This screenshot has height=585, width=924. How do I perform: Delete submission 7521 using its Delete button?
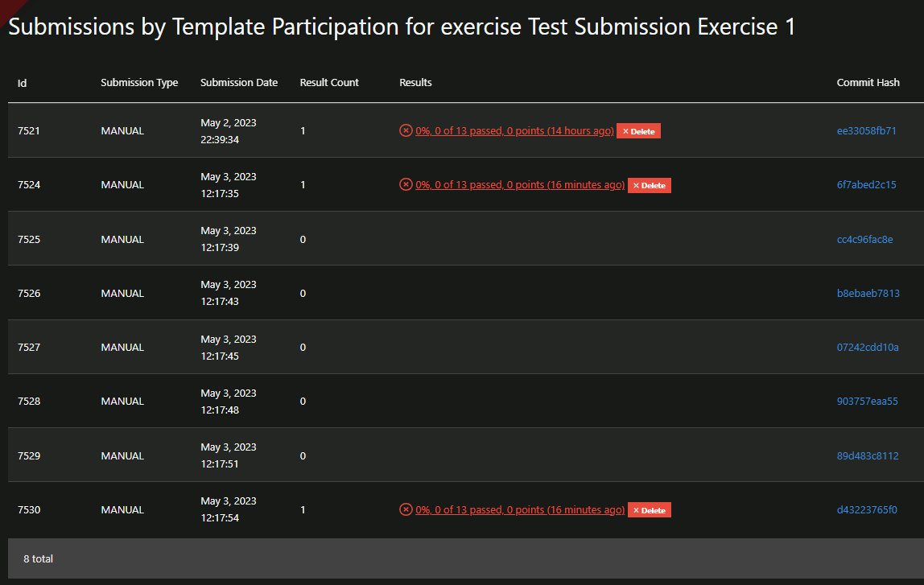point(638,130)
